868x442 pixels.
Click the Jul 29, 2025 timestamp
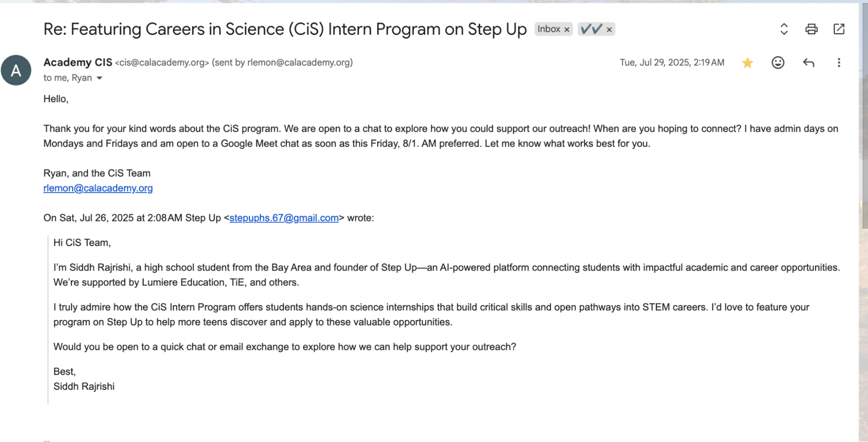(x=672, y=63)
